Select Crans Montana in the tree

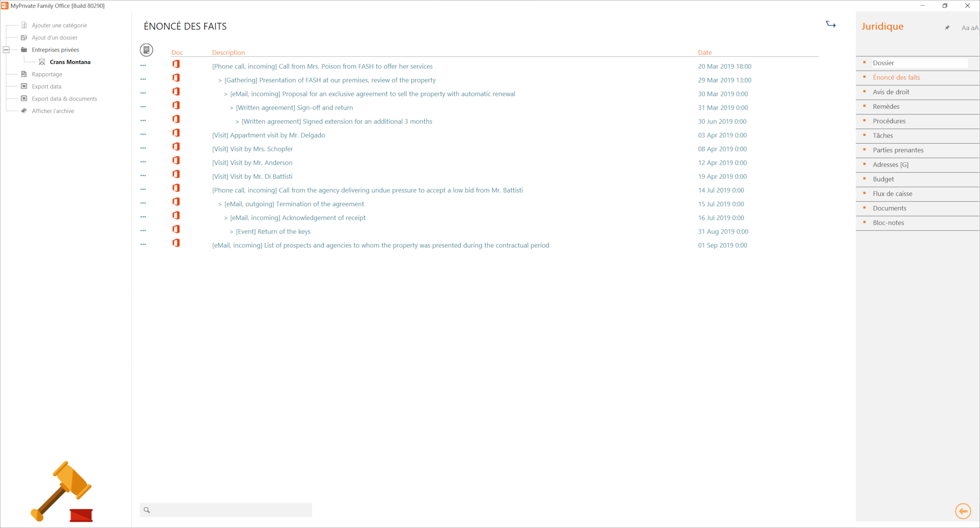pos(70,62)
